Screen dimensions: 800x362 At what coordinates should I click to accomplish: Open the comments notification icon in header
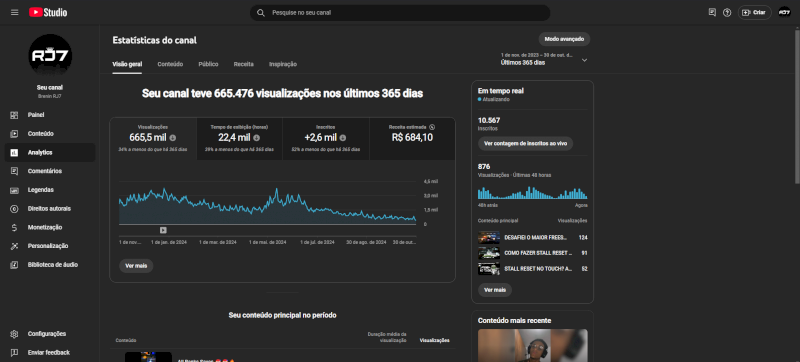coord(712,13)
